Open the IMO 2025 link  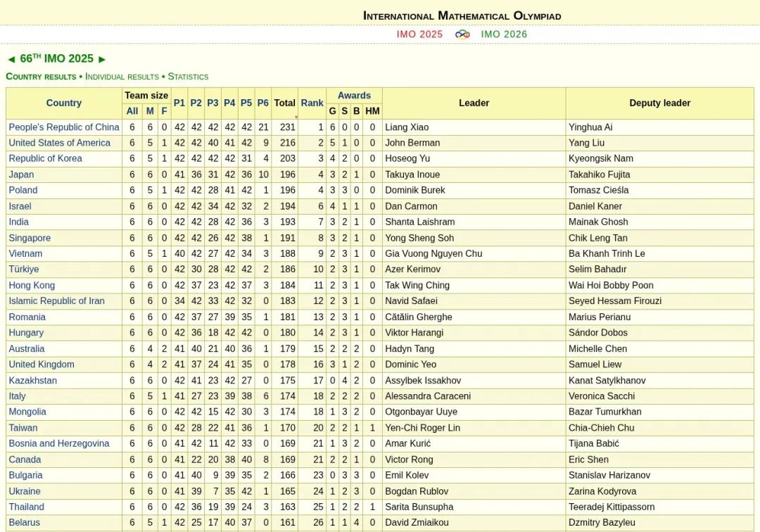[x=419, y=34]
